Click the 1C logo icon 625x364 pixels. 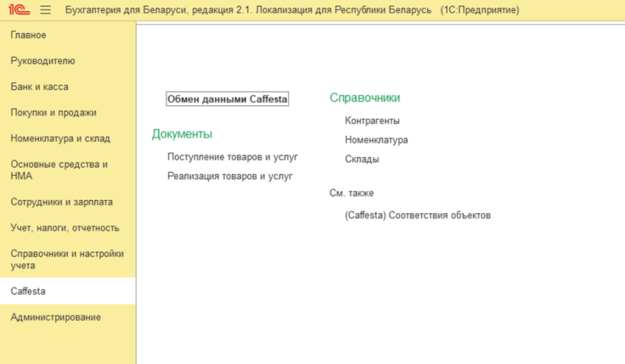coord(19,9)
